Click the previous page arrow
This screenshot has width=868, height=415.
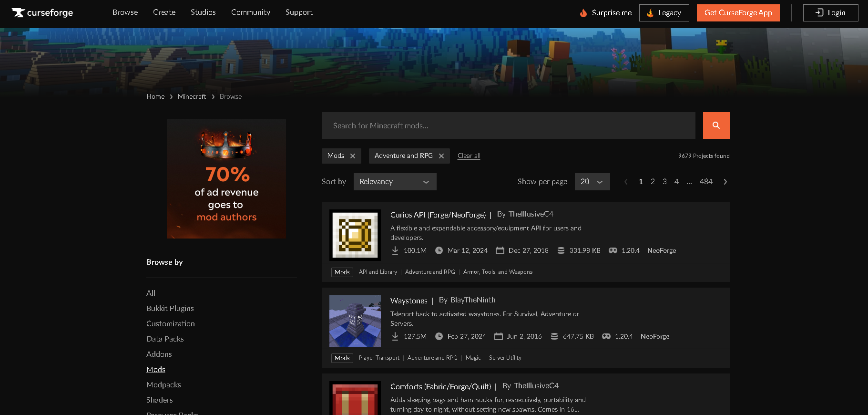coord(626,182)
